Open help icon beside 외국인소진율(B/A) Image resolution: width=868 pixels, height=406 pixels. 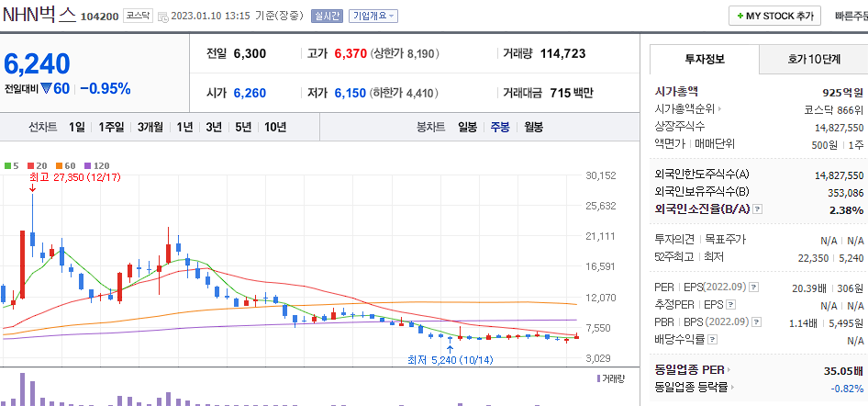coord(758,209)
